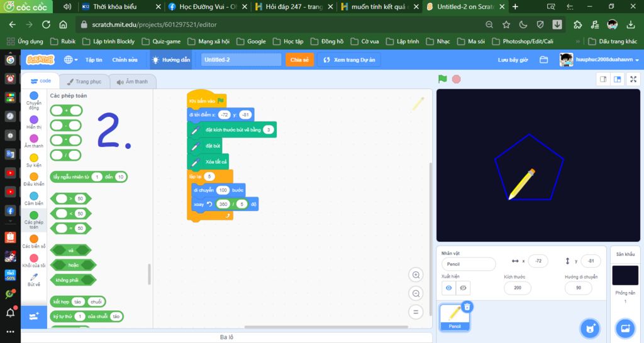
Task: Switch to small stage layout
Action: click(x=603, y=79)
